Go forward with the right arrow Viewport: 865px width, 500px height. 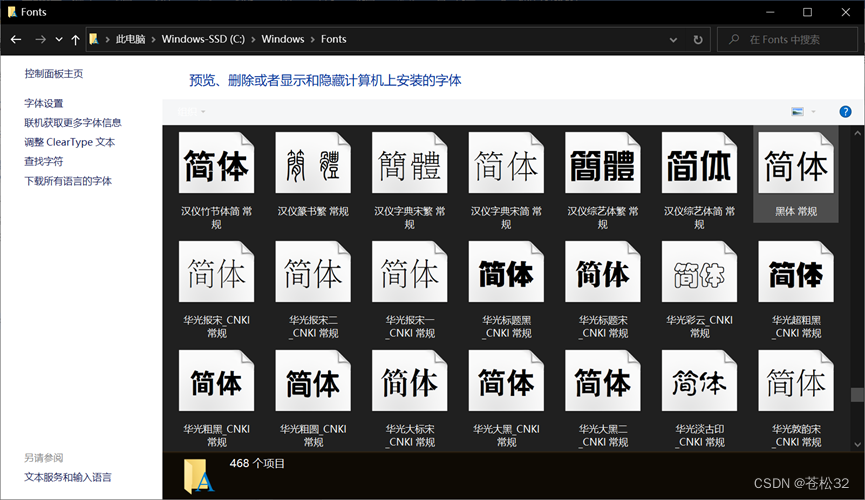40,39
